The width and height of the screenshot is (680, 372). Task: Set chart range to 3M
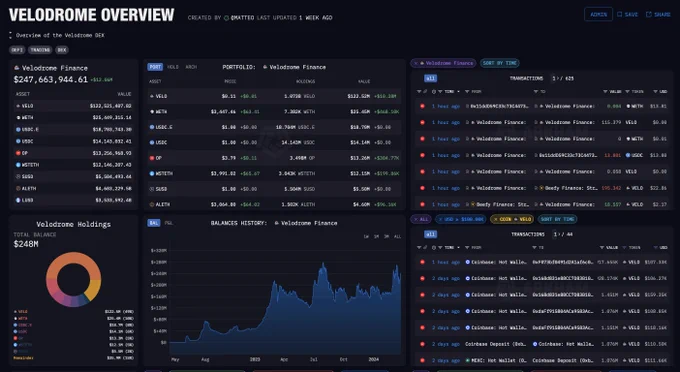click(x=386, y=237)
